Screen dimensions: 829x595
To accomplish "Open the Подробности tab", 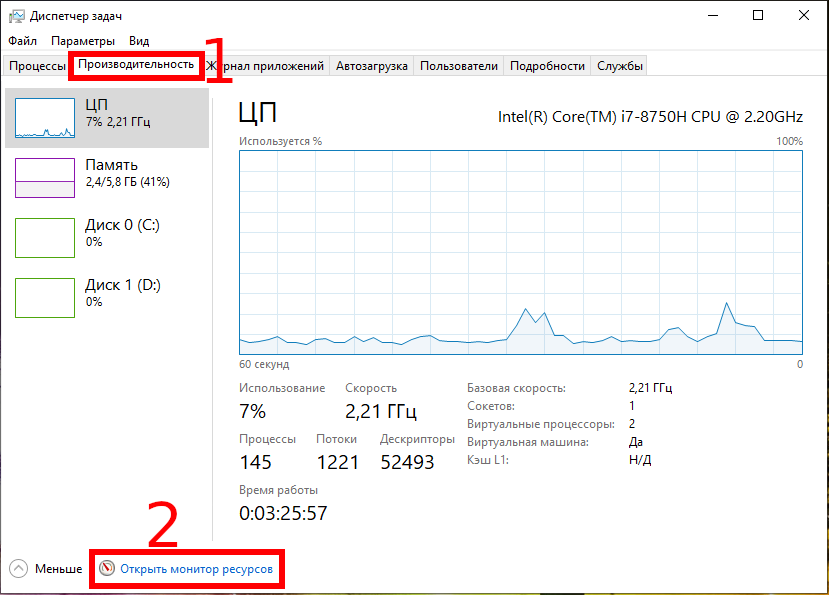I will [x=547, y=66].
